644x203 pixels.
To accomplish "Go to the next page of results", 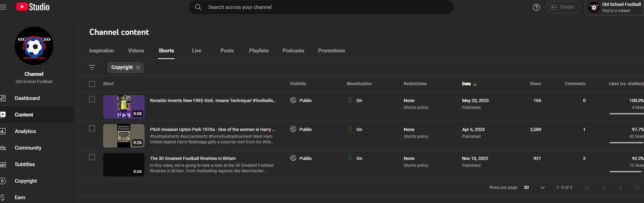I will click(621, 187).
